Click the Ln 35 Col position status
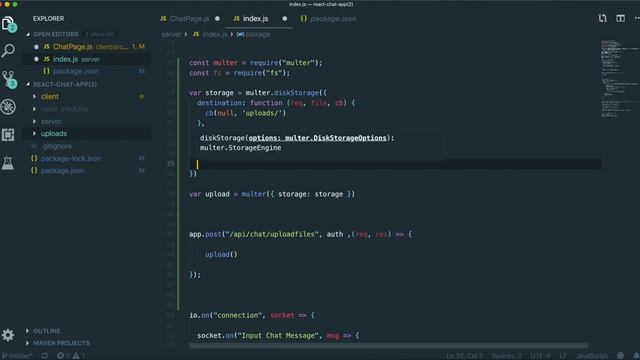This screenshot has width=640, height=360. (464, 356)
